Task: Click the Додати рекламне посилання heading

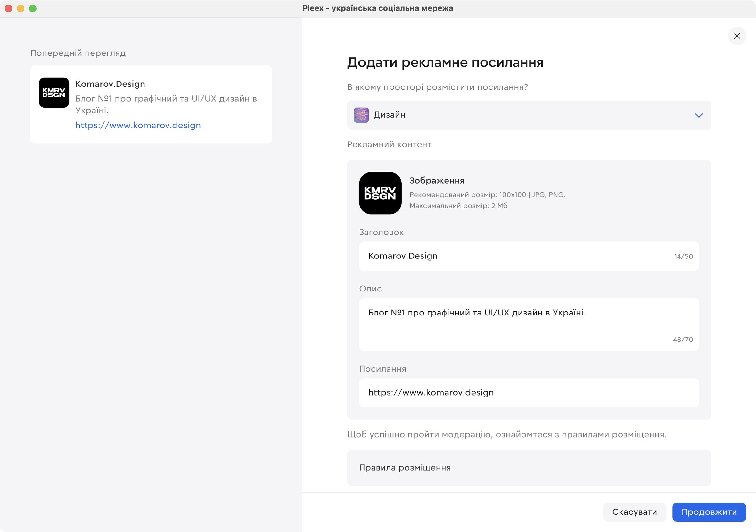Action: pyautogui.click(x=445, y=62)
